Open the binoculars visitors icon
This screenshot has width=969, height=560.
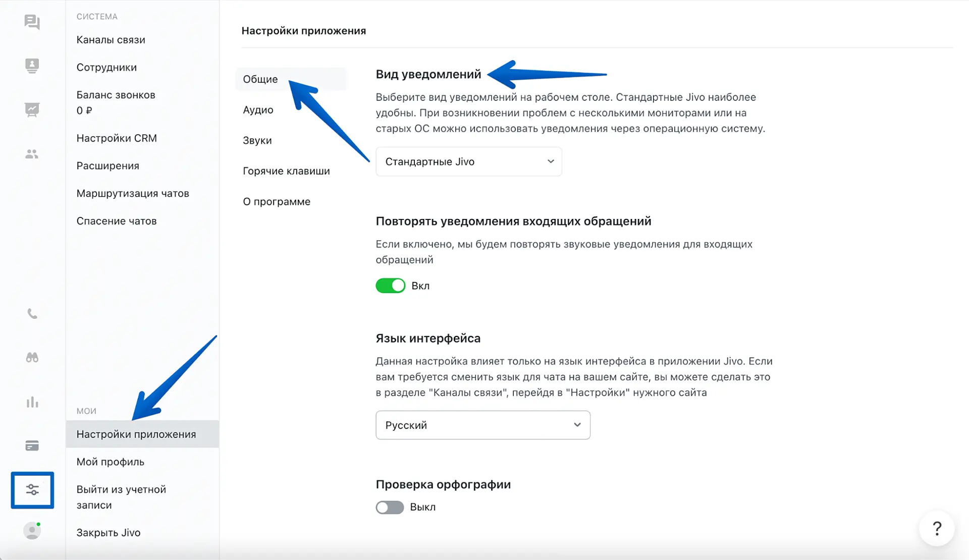(32, 358)
